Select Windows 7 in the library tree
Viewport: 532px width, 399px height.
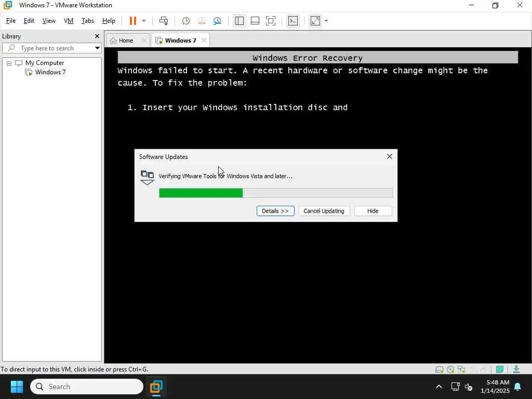[x=50, y=72]
